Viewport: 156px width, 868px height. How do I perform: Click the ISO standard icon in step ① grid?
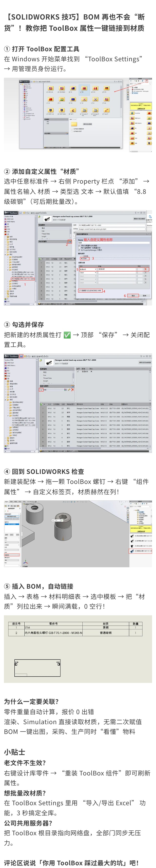(73, 99)
